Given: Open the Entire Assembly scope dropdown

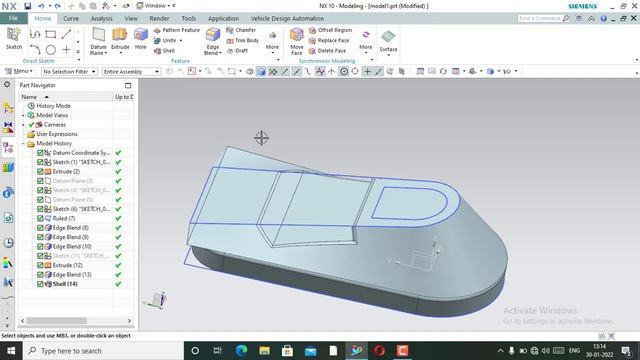Looking at the screenshot, I should click(131, 71).
